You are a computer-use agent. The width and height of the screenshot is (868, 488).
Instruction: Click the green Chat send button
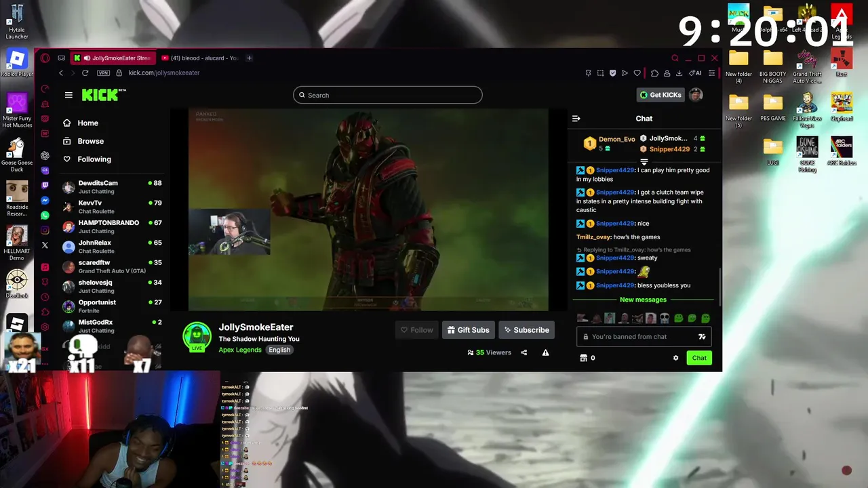point(699,358)
